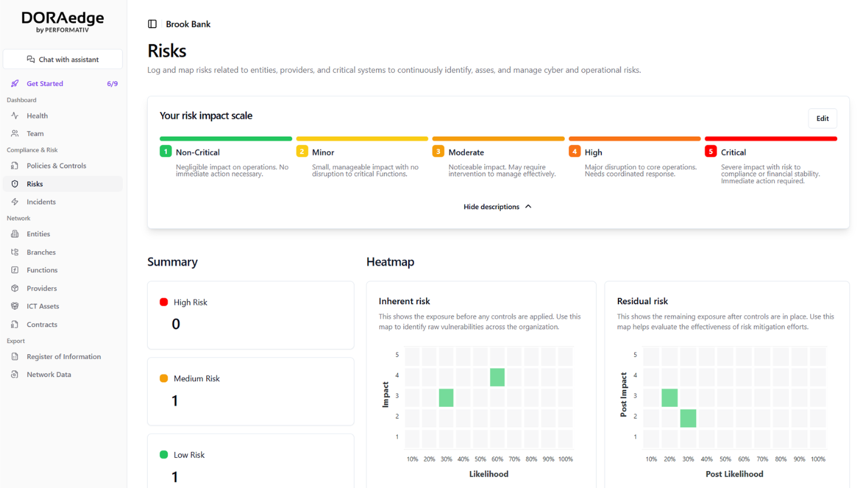
Task: Click the highlighted cell in Inherent risk heatmap
Action: (x=497, y=377)
